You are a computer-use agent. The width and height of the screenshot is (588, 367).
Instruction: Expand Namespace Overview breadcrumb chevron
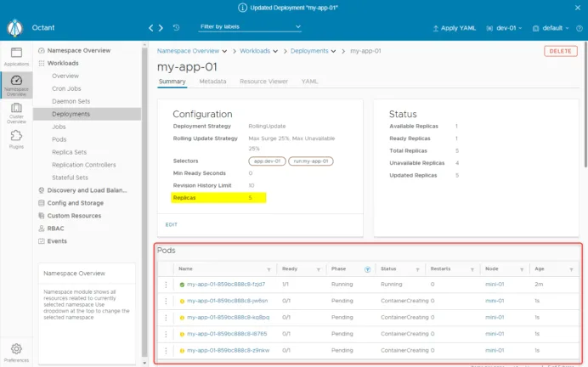click(224, 51)
